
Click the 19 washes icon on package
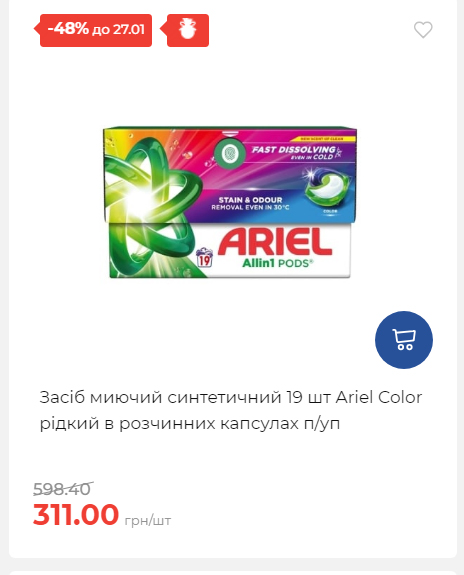click(x=204, y=257)
